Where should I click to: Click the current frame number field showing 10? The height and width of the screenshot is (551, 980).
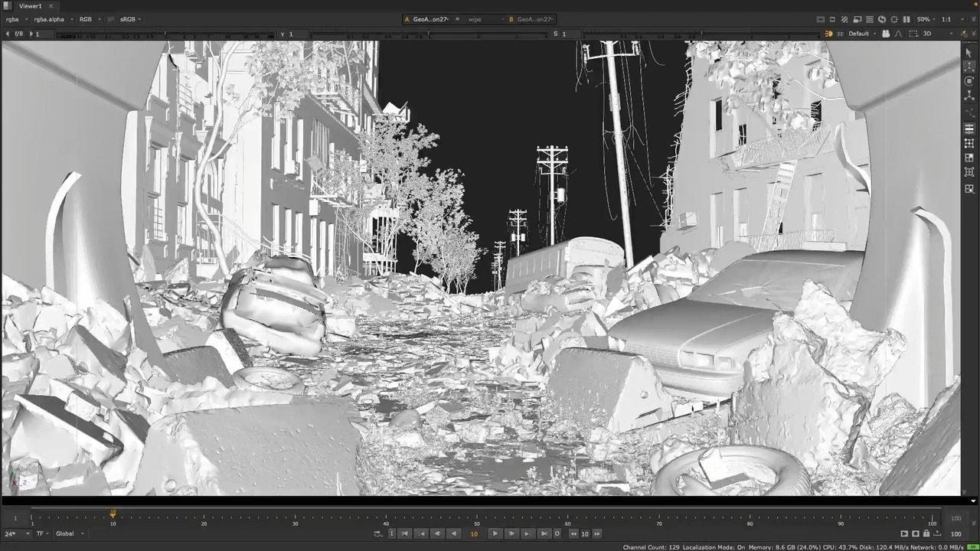[x=473, y=533]
